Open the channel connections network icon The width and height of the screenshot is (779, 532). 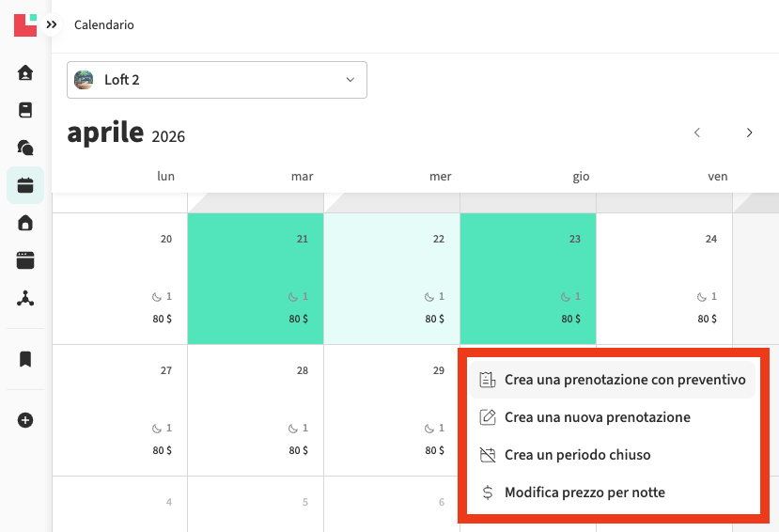click(25, 298)
